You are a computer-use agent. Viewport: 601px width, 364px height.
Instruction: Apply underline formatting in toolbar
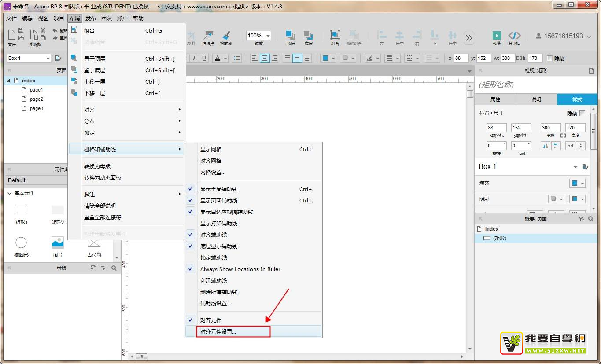tap(204, 58)
